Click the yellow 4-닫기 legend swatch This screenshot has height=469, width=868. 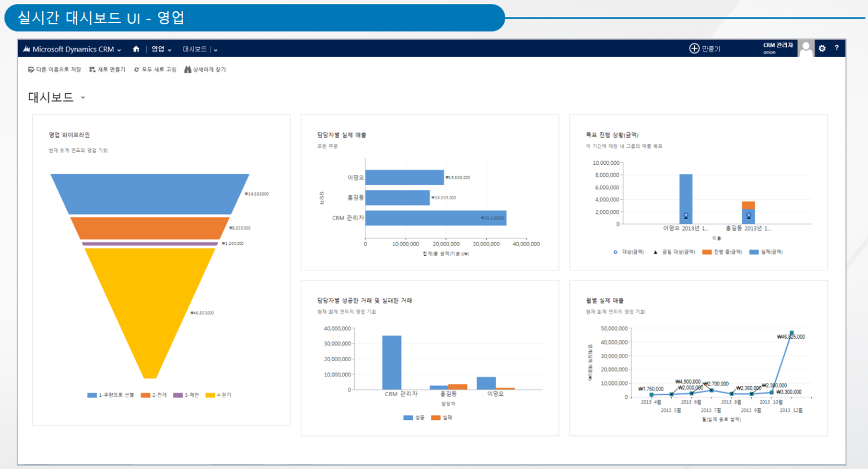click(210, 395)
